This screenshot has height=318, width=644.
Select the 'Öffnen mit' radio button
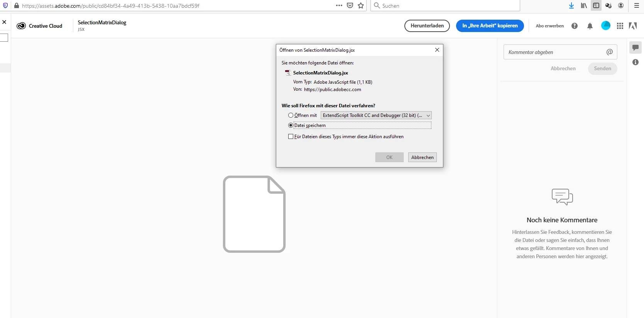click(291, 115)
